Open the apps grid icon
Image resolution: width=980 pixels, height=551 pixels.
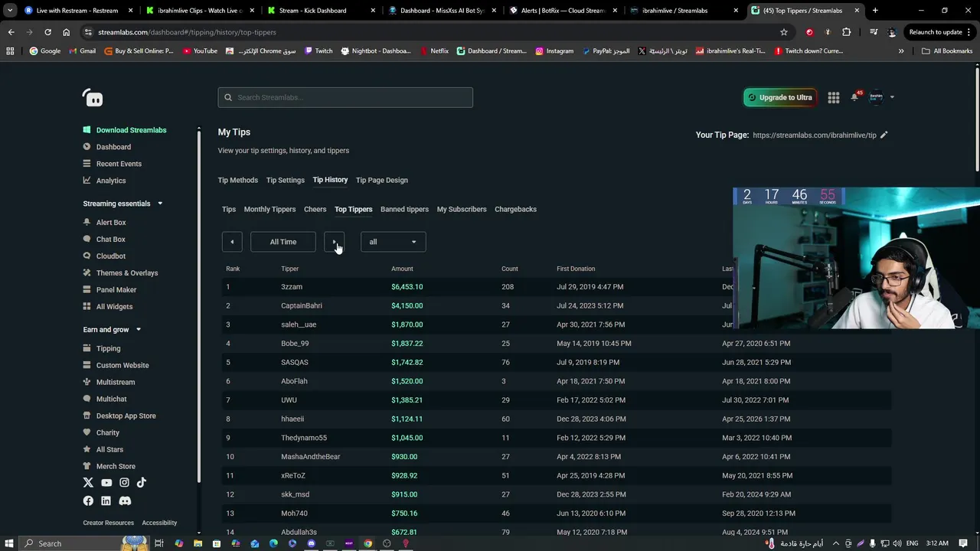click(x=834, y=97)
